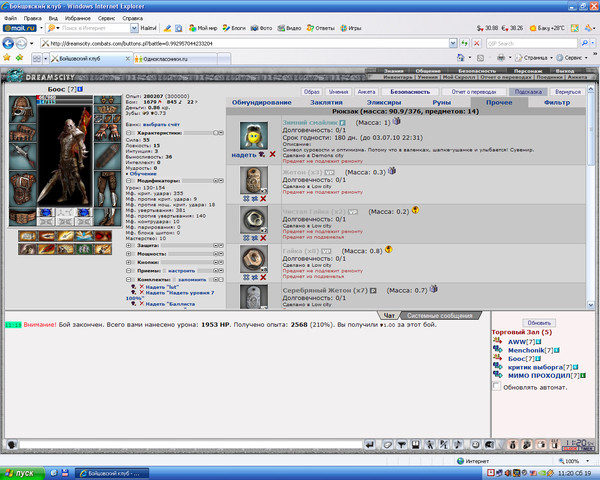This screenshot has width=600, height=480.
Task: Click the IE zoom 100% control
Action: click(x=573, y=461)
